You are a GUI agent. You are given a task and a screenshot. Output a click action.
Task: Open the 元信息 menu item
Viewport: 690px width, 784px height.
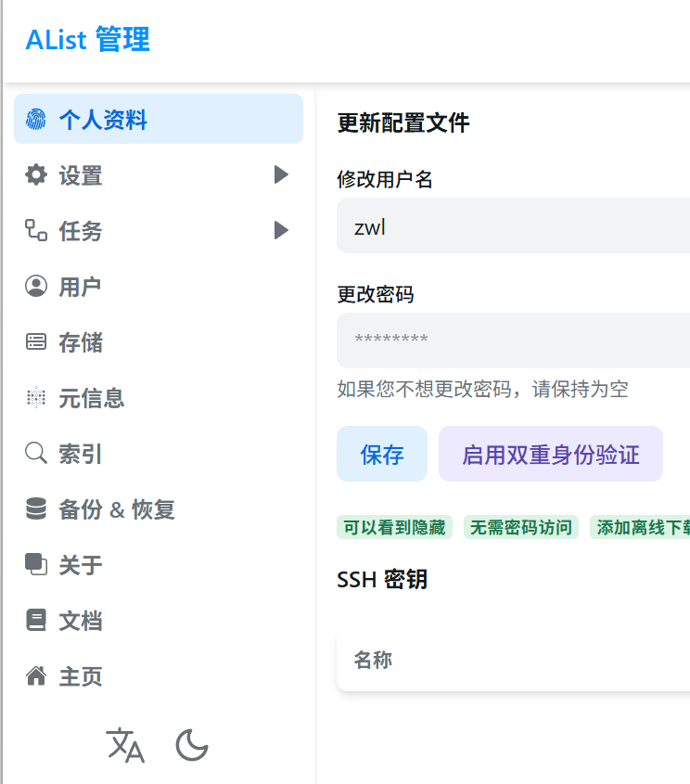(159, 397)
